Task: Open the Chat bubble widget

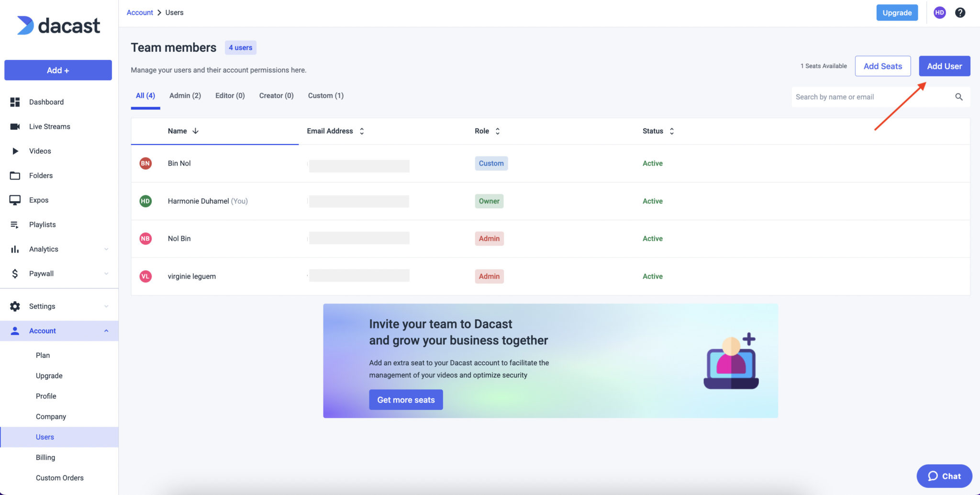Action: point(944,476)
